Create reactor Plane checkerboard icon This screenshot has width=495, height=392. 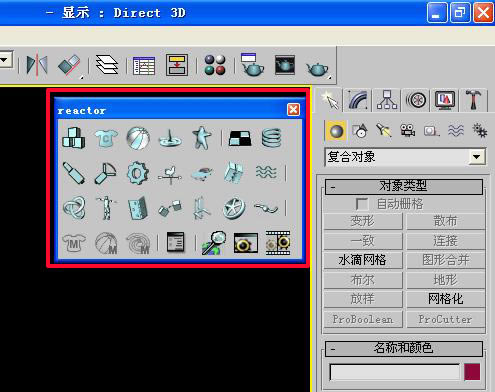(x=240, y=138)
